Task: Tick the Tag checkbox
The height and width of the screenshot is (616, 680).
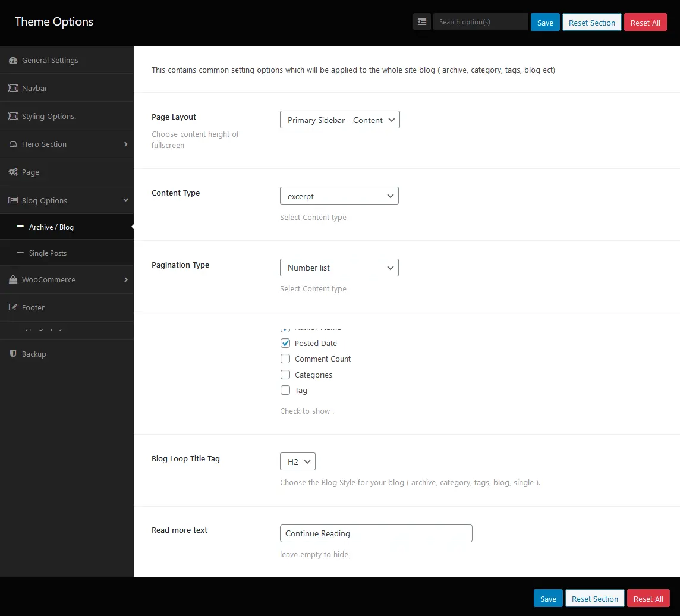Action: pyautogui.click(x=285, y=390)
